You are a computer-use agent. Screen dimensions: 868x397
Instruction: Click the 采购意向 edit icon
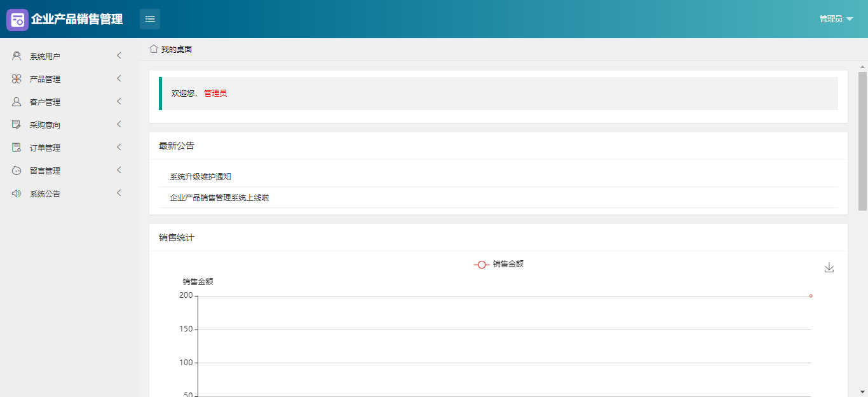[x=17, y=125]
